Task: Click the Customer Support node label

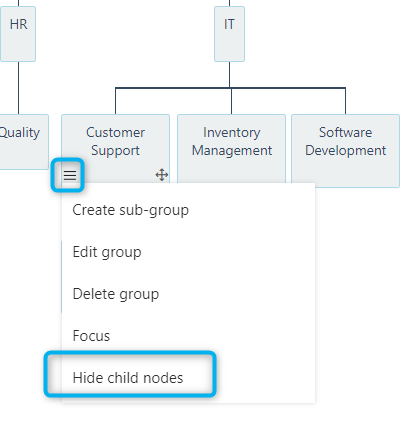Action: pyautogui.click(x=115, y=141)
